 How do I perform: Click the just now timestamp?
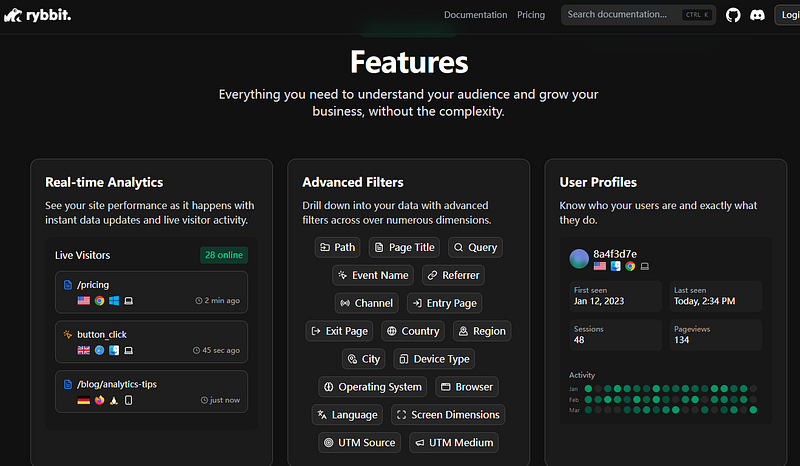(x=220, y=400)
